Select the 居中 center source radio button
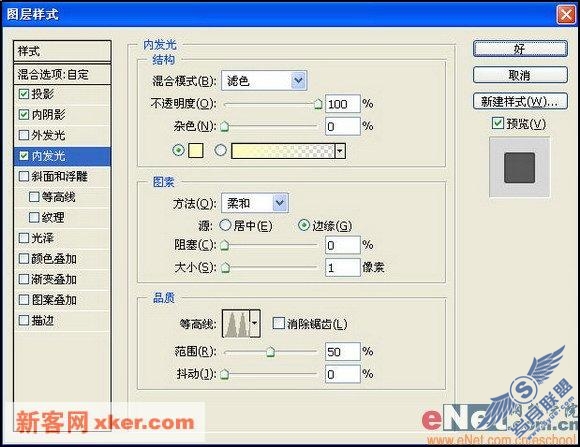 click(x=225, y=225)
